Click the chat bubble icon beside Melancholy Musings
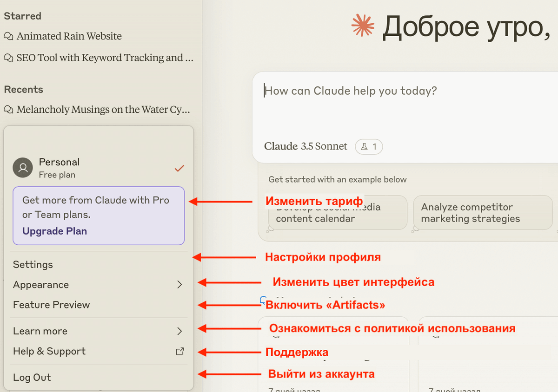Viewport: 558px width, 392px height. (8, 110)
